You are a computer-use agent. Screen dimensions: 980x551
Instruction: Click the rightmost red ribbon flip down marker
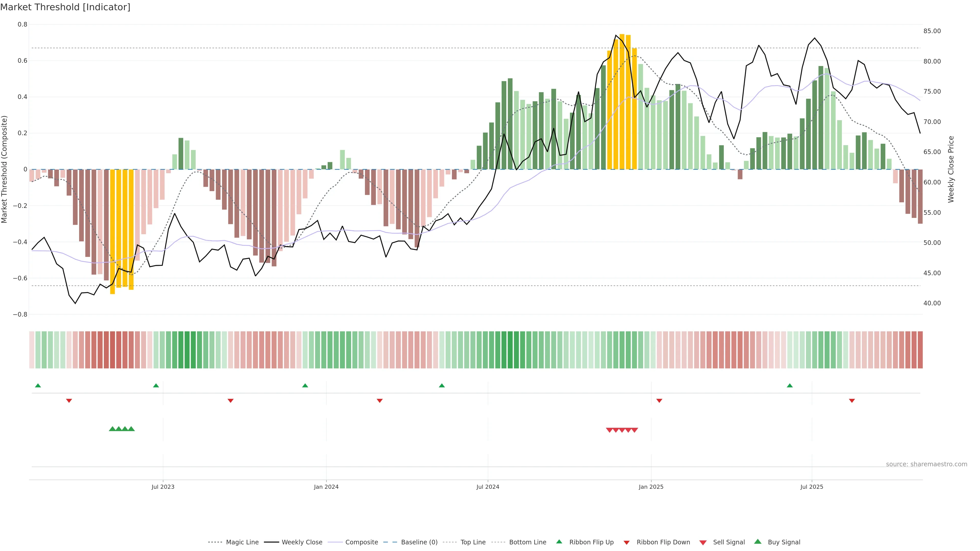tap(852, 400)
